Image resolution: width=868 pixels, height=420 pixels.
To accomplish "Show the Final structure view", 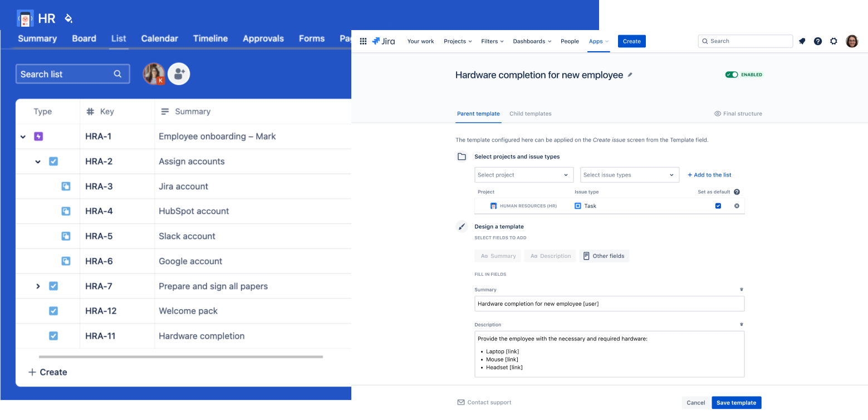I will point(738,114).
